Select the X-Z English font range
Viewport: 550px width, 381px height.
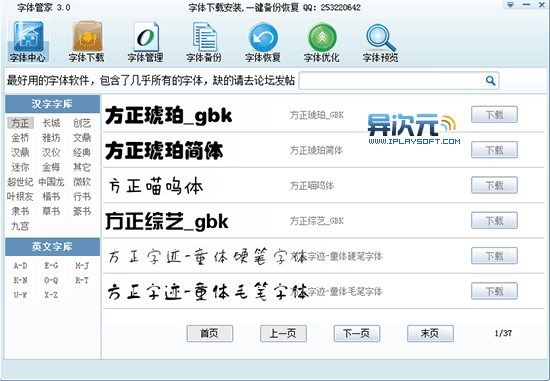[x=51, y=295]
